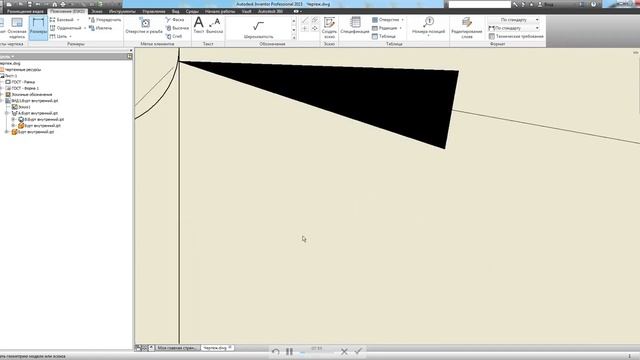Screen dimensions: 640x360
Task: Click the Высечка punch note tool
Action: pyautogui.click(x=177, y=28)
